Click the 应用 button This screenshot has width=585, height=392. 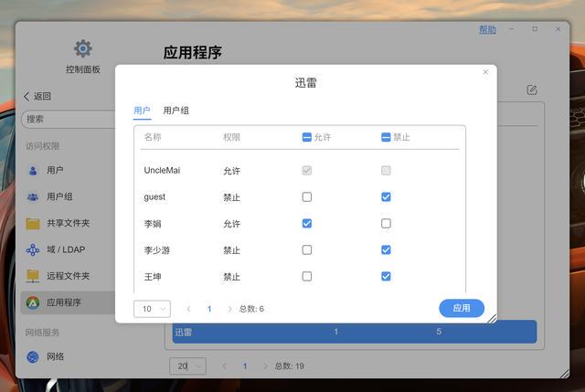tap(462, 309)
